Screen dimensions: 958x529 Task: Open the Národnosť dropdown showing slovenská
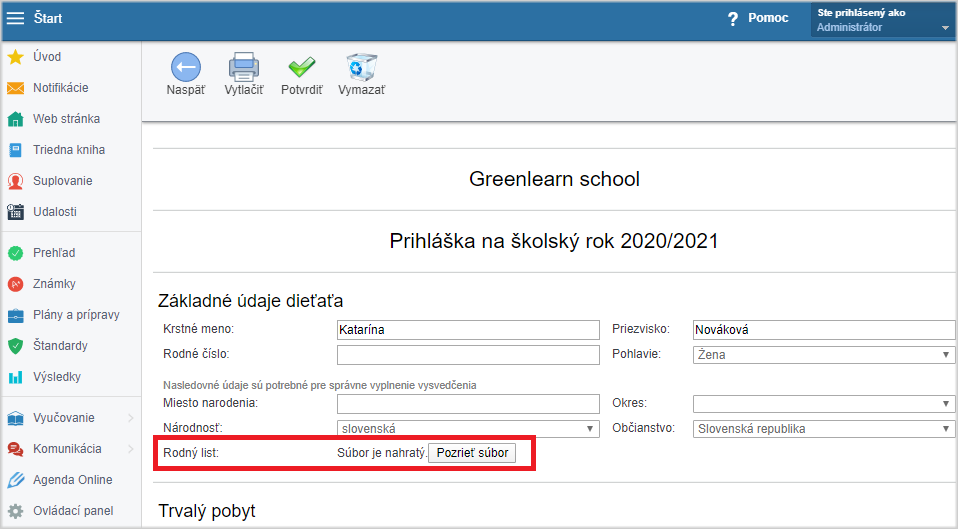click(468, 429)
